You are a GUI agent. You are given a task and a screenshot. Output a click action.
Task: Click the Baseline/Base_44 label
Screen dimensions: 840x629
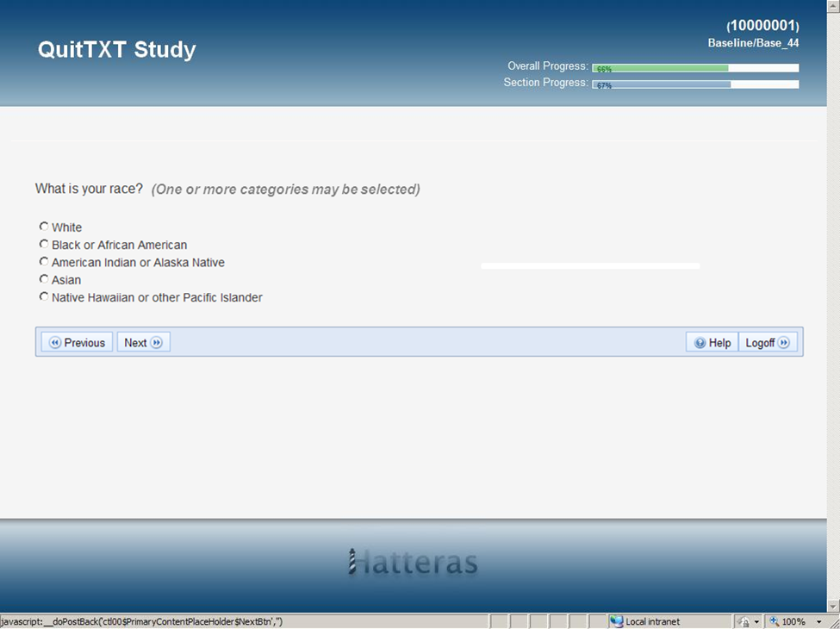753,43
